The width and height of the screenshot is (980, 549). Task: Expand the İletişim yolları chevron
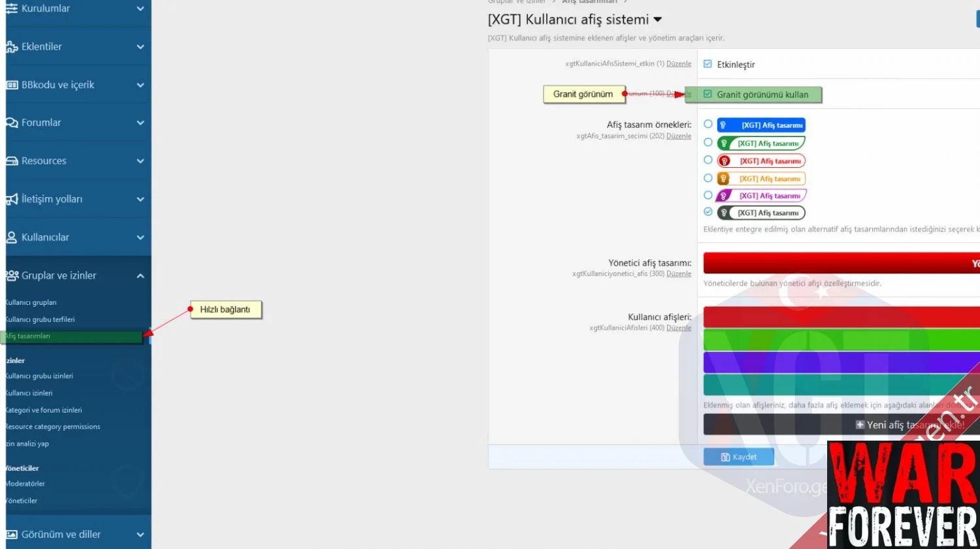click(x=140, y=199)
